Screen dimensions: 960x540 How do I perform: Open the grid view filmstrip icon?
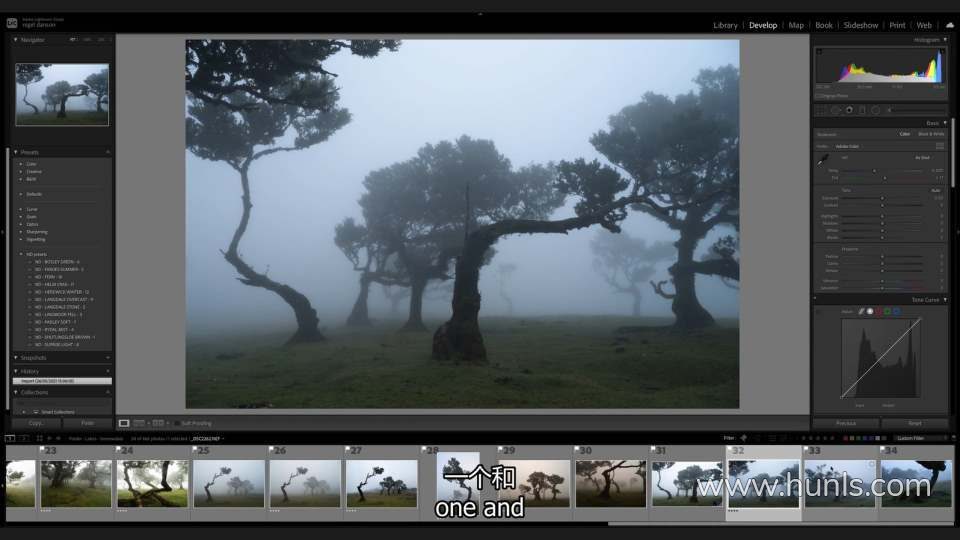coord(40,438)
